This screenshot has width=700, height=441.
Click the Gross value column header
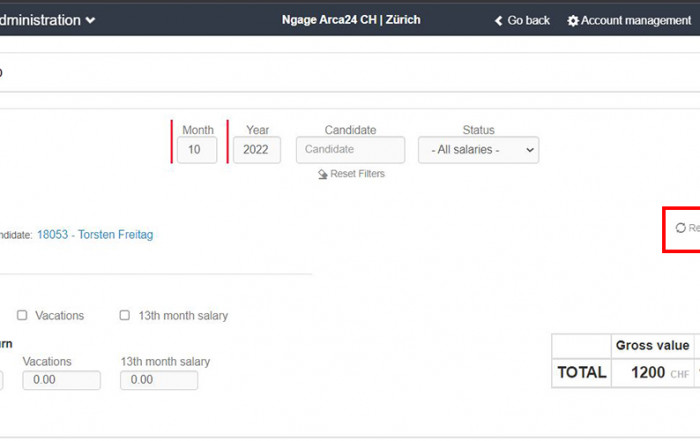tap(652, 346)
